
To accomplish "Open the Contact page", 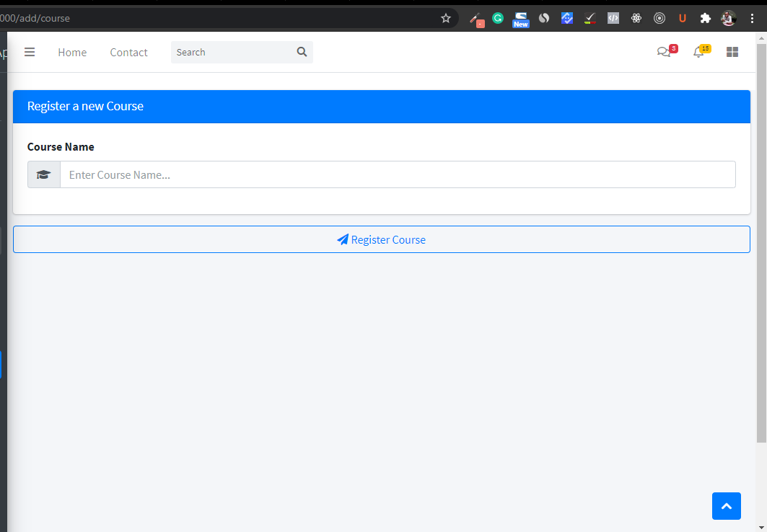I will (x=128, y=52).
